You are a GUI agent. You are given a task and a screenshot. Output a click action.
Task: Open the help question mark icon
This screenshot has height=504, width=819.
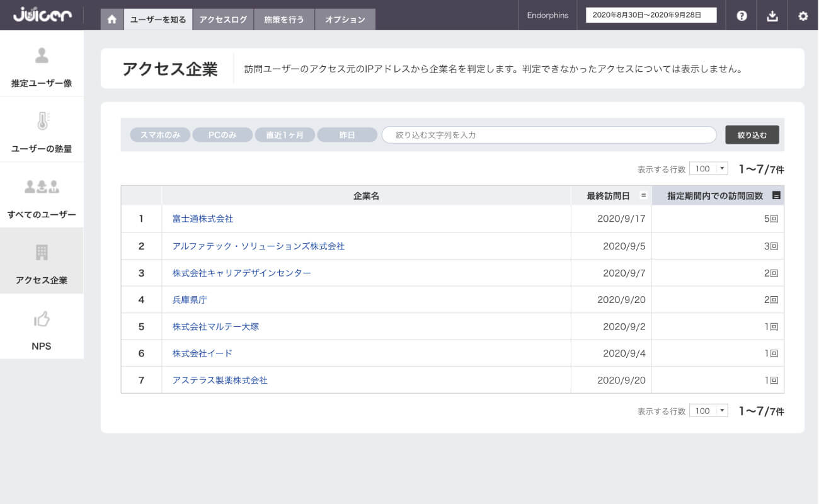(x=742, y=16)
